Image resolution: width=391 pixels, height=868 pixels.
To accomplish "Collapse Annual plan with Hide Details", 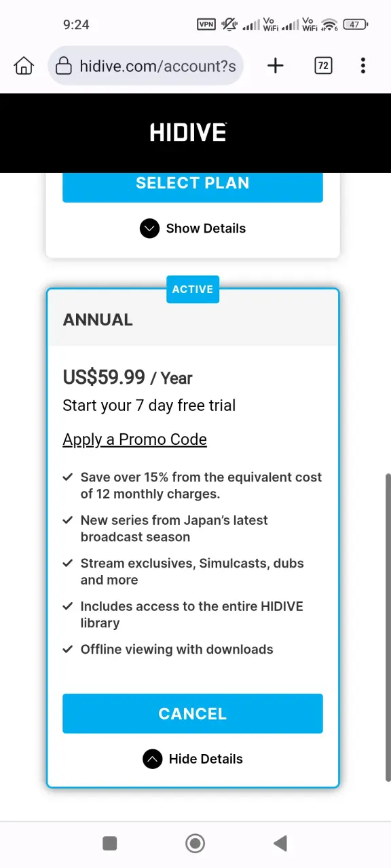I will 193,759.
